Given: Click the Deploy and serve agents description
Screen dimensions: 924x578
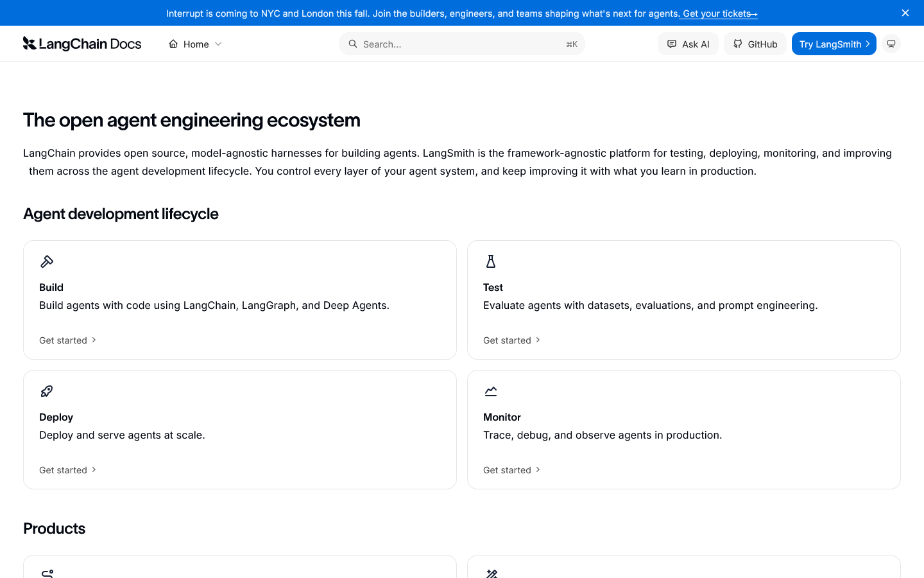Looking at the screenshot, I should [x=122, y=435].
